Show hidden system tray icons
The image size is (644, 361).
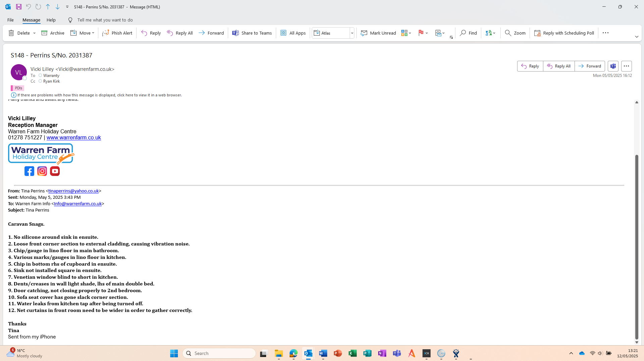571,353
